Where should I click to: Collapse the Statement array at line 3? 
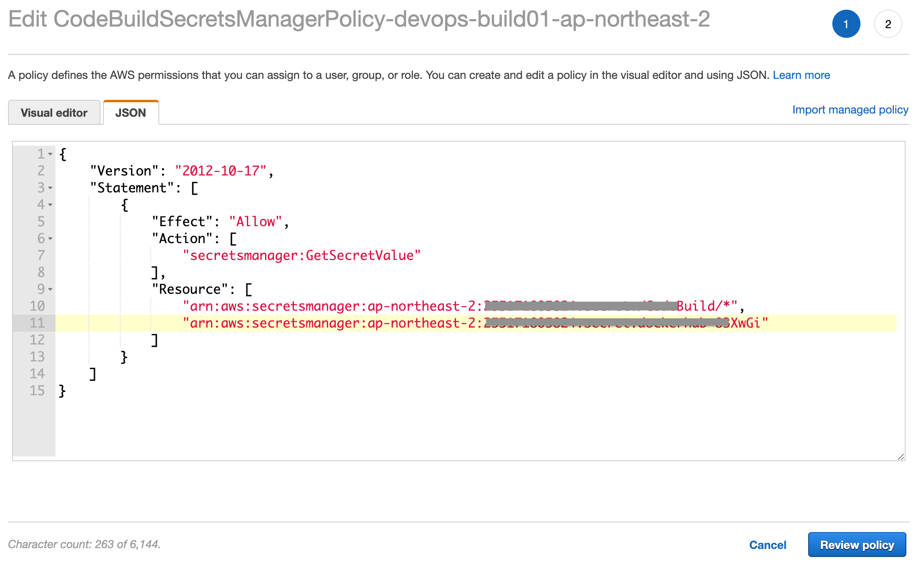(x=50, y=188)
